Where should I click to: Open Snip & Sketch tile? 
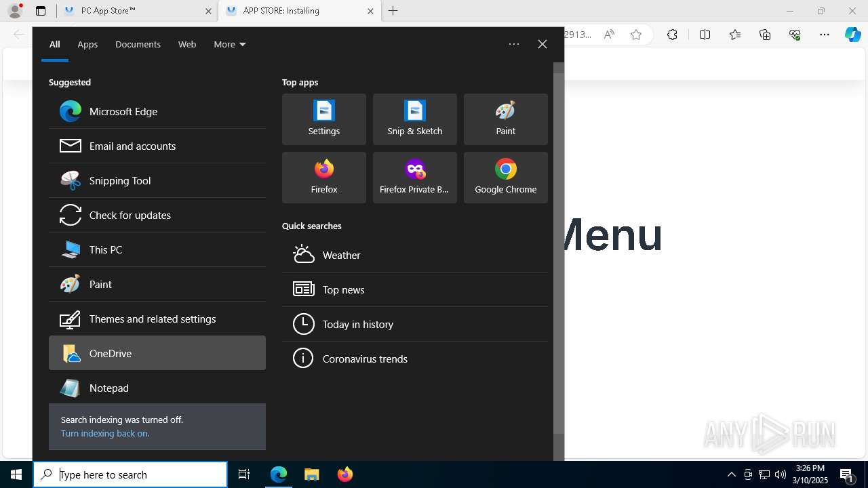pos(415,119)
